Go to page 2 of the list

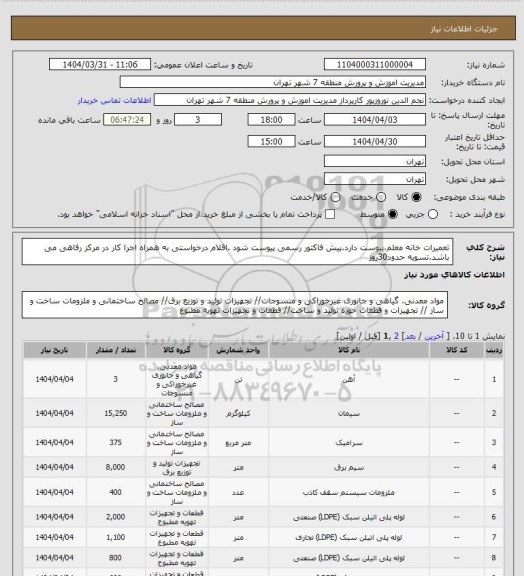tap(396, 336)
